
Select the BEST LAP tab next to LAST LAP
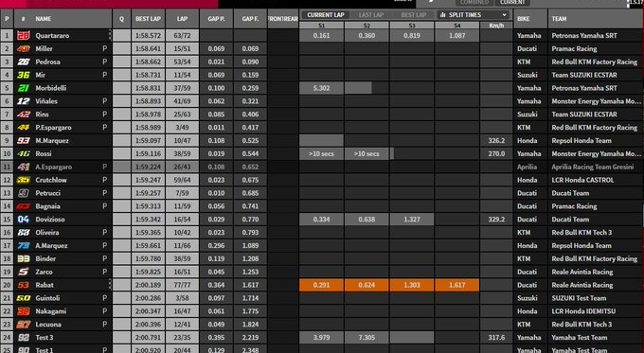[x=414, y=15]
